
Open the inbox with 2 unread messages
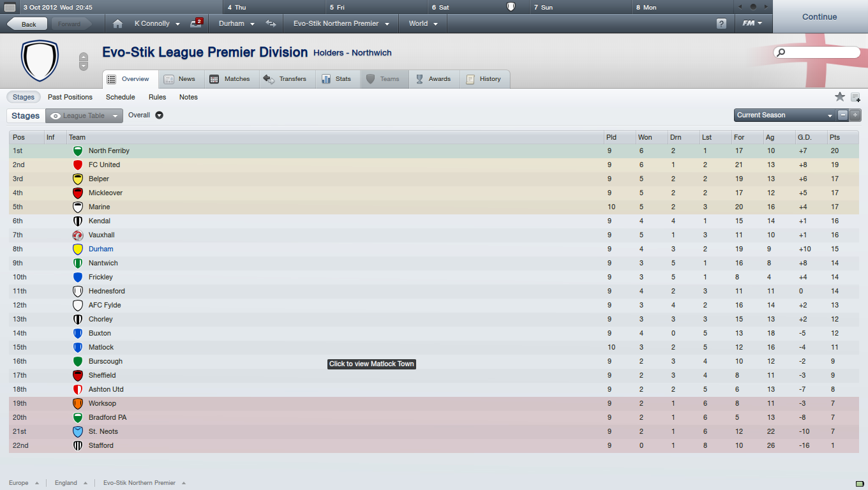tap(196, 24)
